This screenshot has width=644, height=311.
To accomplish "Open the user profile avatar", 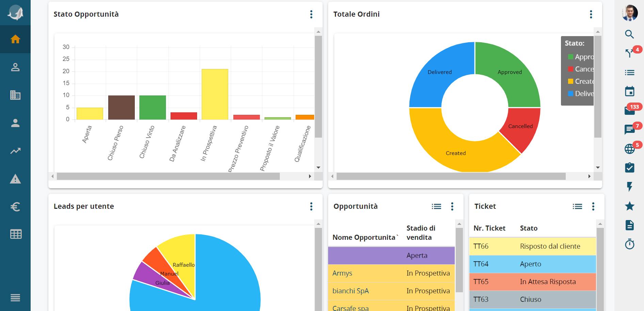I will point(630,13).
